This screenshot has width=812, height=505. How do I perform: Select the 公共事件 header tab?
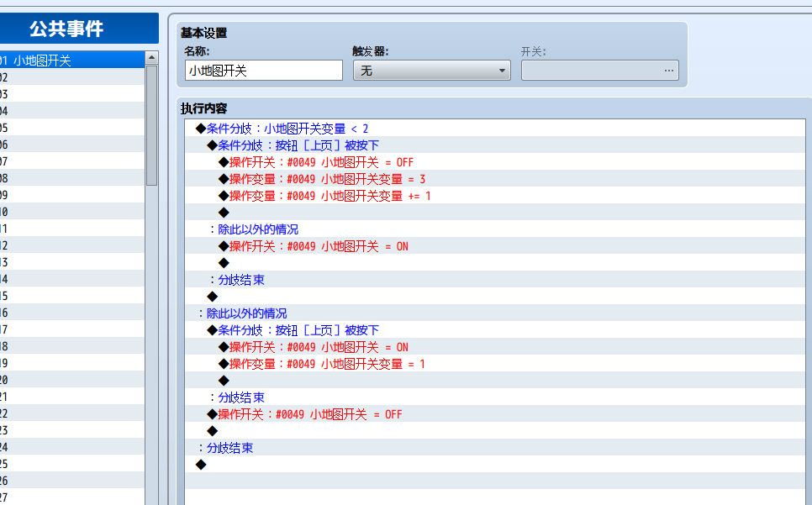point(79,29)
